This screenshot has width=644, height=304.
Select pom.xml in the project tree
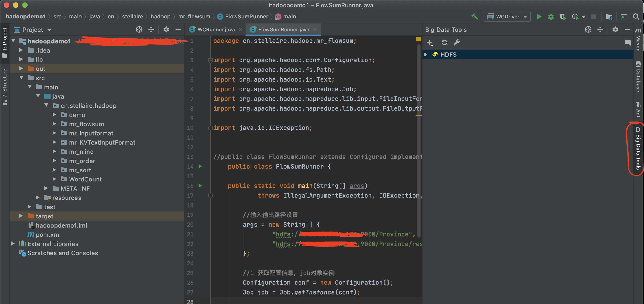point(48,234)
